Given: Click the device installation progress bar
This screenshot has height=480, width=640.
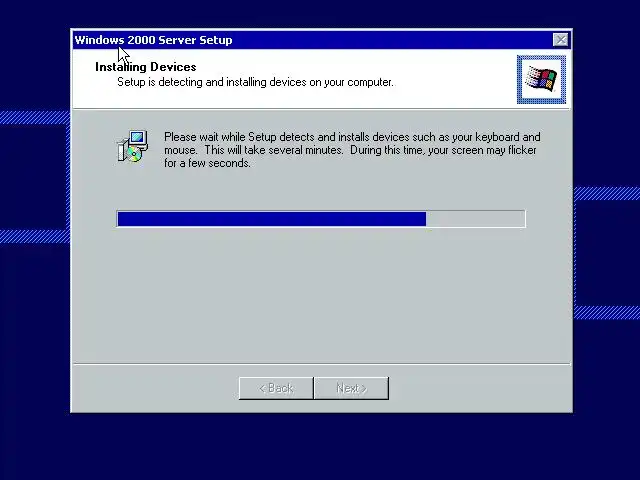Looking at the screenshot, I should (321, 219).
